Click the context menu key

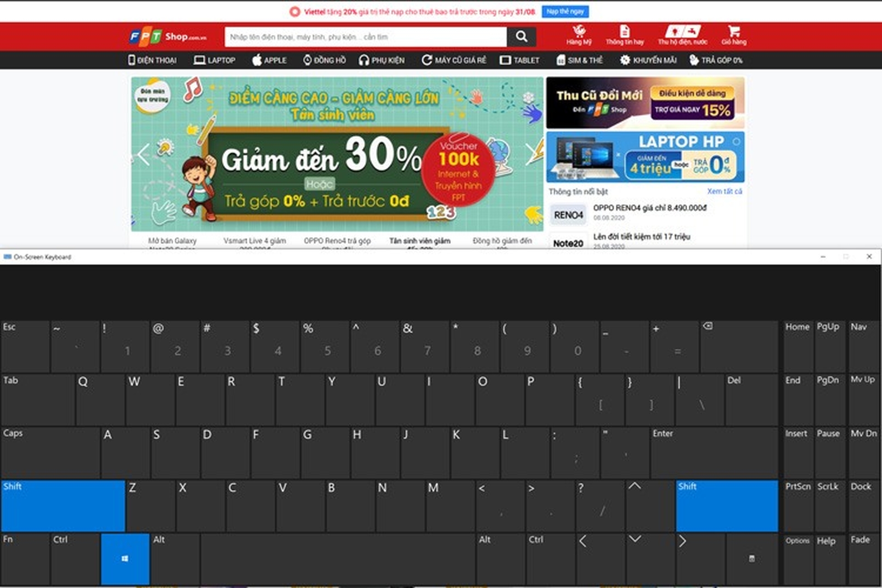[x=752, y=559]
